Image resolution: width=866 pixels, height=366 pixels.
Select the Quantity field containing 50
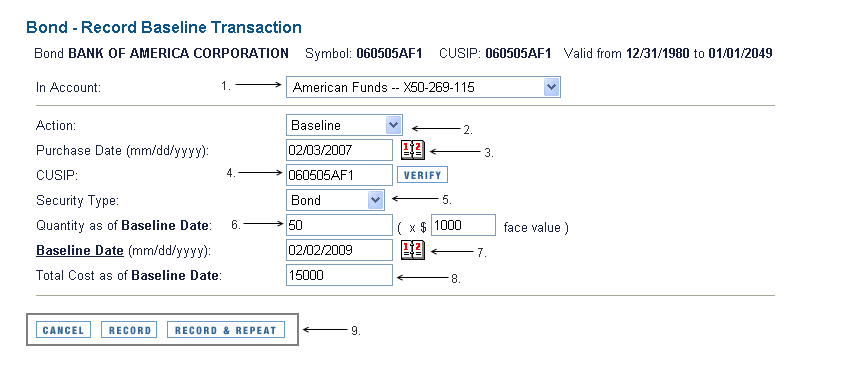339,225
